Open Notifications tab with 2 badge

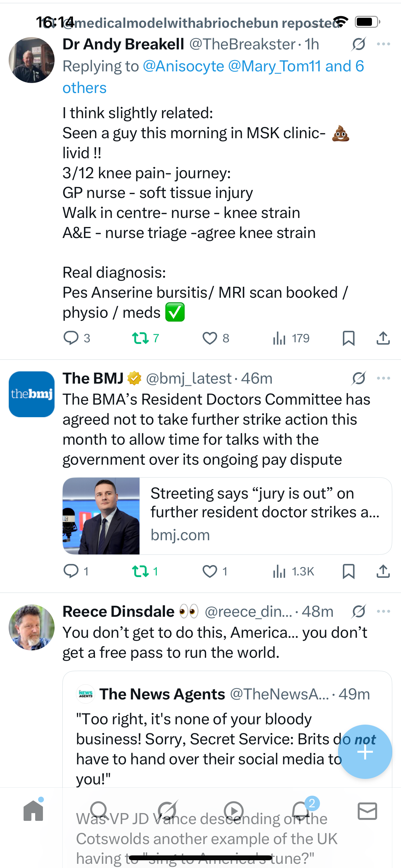(x=301, y=811)
